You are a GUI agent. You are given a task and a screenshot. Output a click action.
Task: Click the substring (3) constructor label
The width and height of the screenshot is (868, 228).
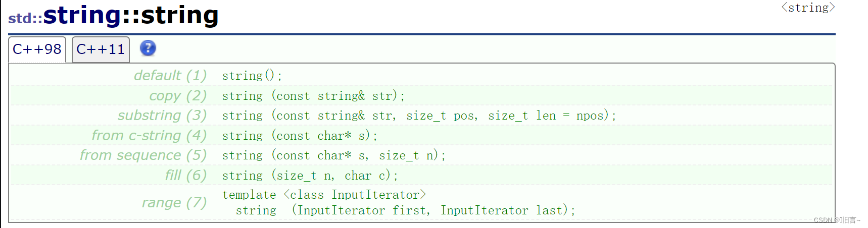click(x=162, y=116)
